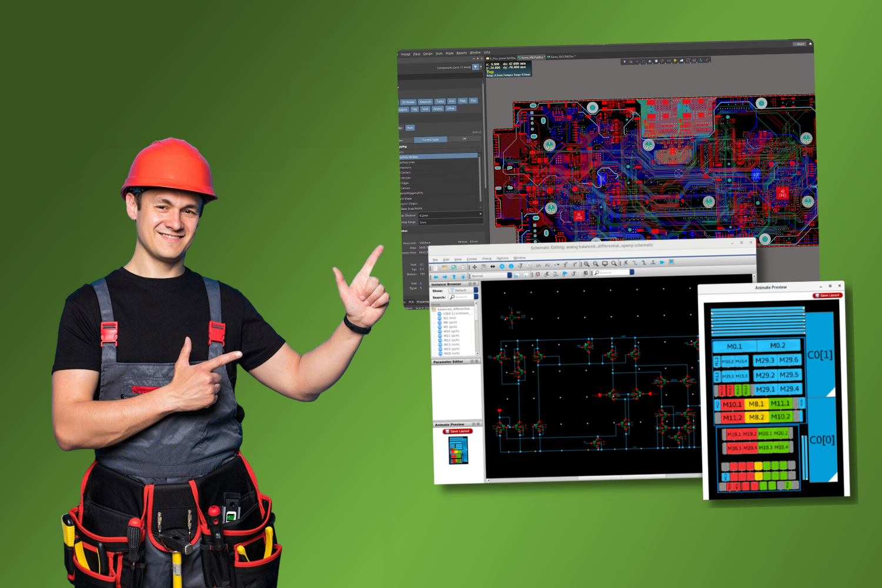Click Save Layout in Animate Preview window
The height and width of the screenshot is (588, 882).
pos(828,295)
